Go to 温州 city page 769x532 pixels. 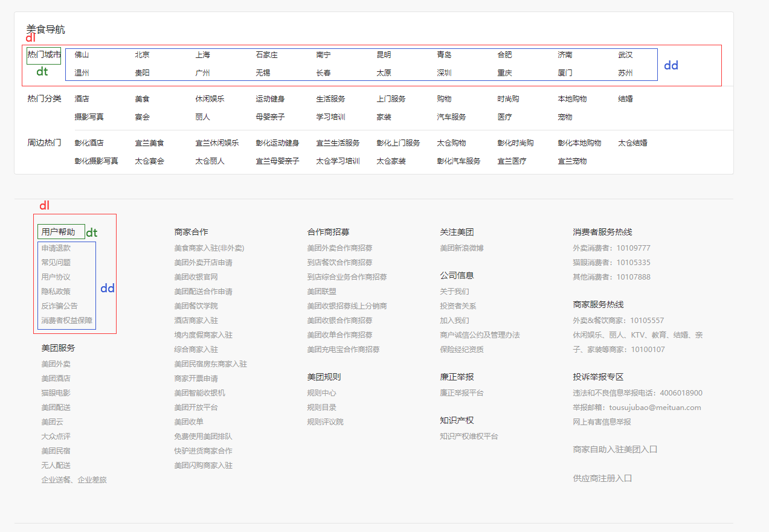(x=82, y=73)
